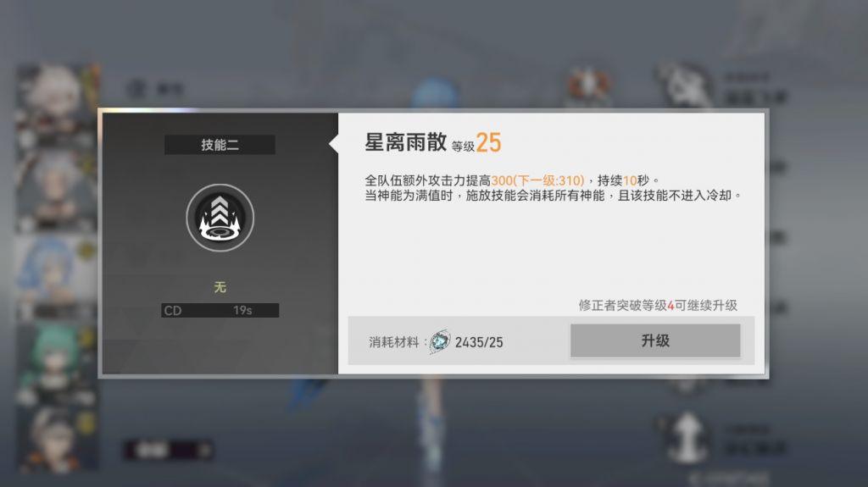Click the skill title 星离雨散

coord(405,142)
